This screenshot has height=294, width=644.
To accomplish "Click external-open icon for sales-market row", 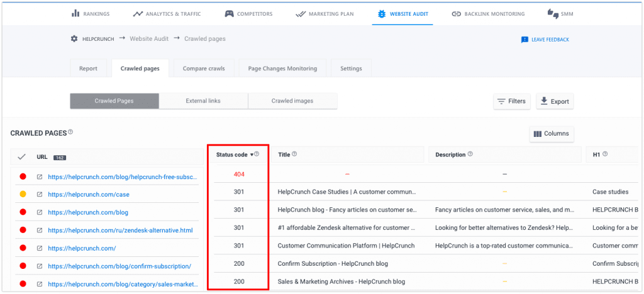I will [40, 284].
